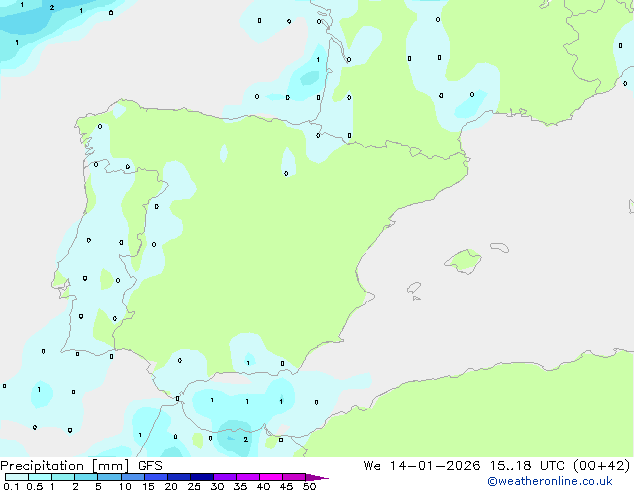Pick the 5–10 mm legend swatch
Image resolution: width=634 pixels, height=490 pixels.
click(109, 477)
